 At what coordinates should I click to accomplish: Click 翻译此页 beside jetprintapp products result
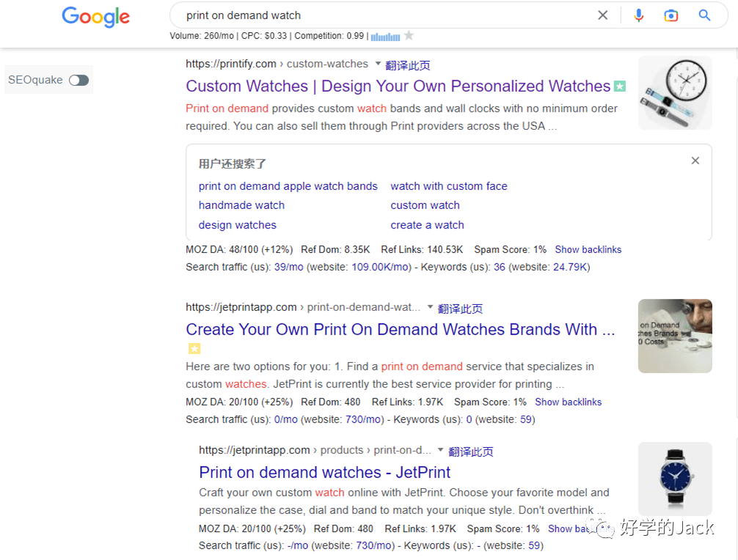(x=471, y=452)
